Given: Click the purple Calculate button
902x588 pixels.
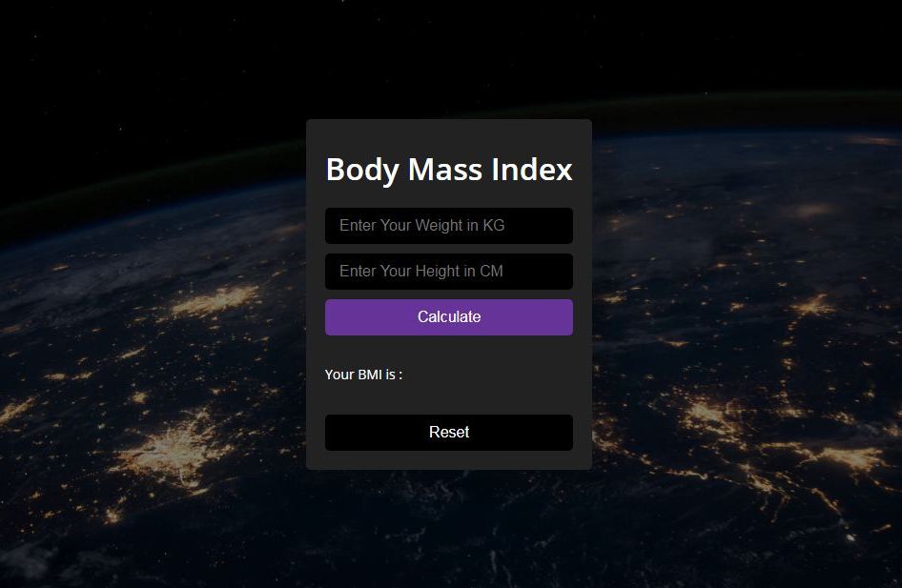Looking at the screenshot, I should (449, 317).
